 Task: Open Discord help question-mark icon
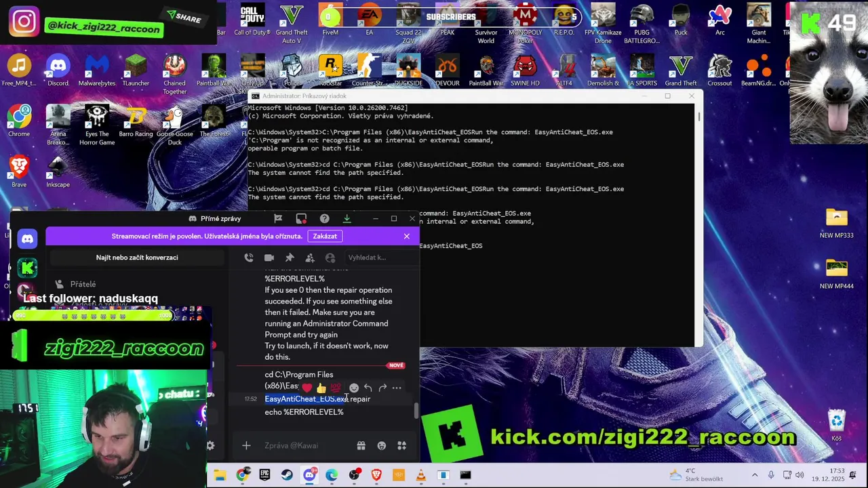[324, 218]
